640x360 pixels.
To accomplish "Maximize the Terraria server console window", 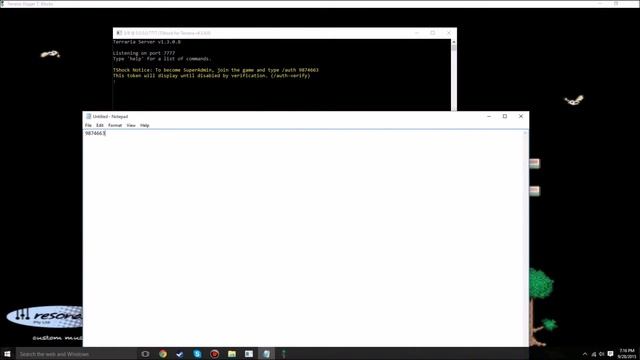I will (x=433, y=33).
